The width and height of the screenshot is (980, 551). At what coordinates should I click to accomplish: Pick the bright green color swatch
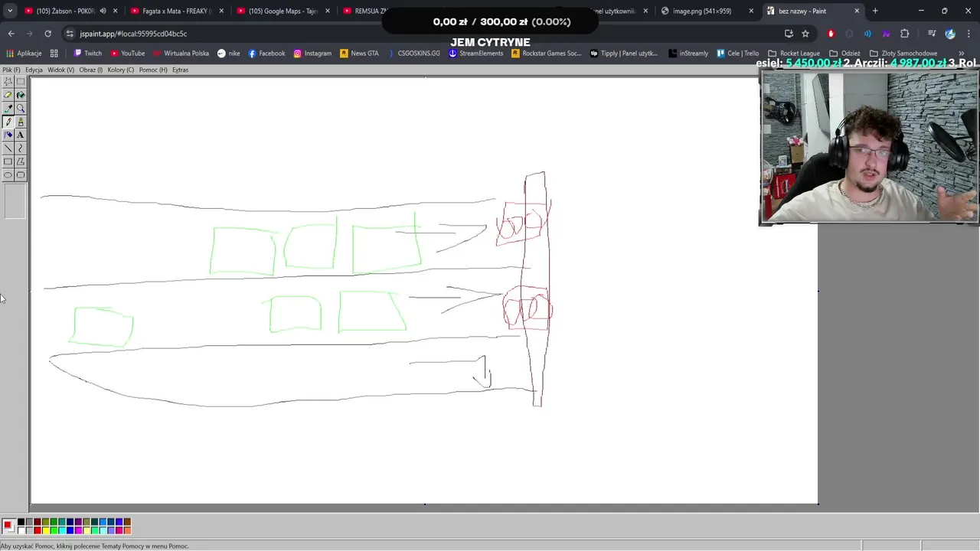coord(54,530)
